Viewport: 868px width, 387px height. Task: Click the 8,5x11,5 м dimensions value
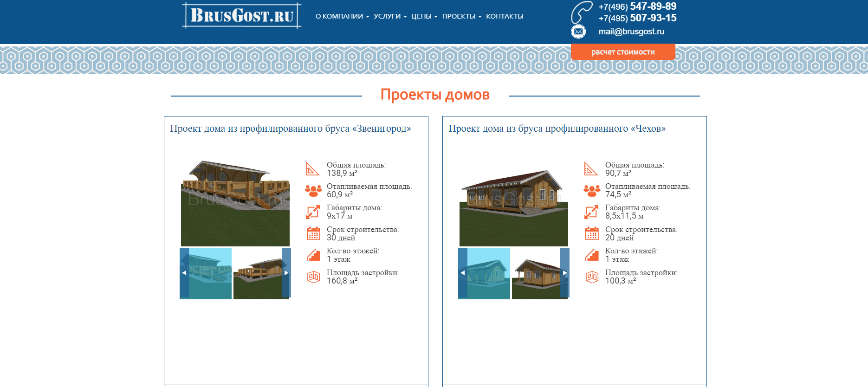point(624,216)
